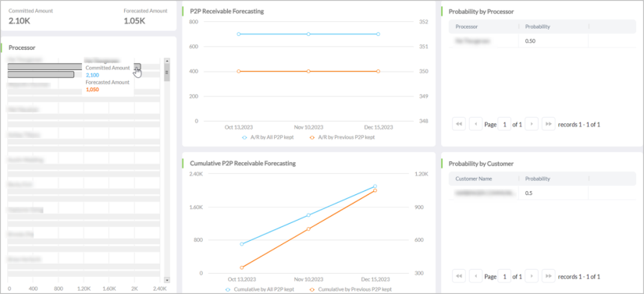Select the blue Dec 15 point in P2P Receivable Forecasting
This screenshot has width=644, height=294.
click(378, 34)
